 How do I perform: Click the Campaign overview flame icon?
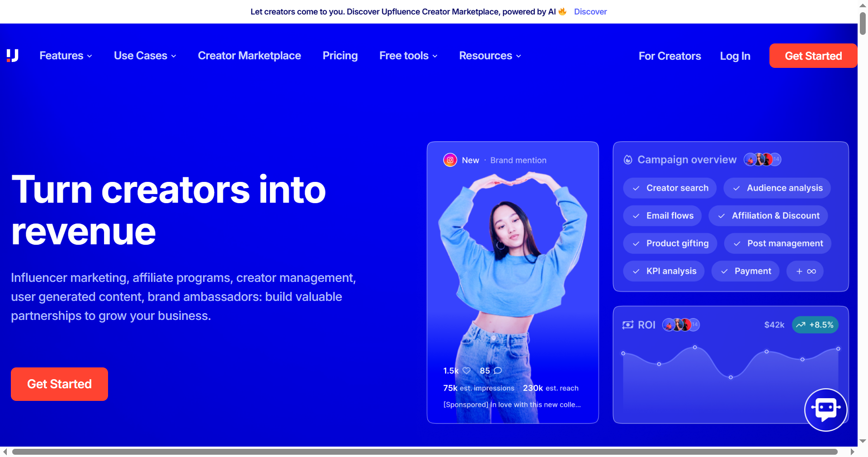pyautogui.click(x=628, y=160)
